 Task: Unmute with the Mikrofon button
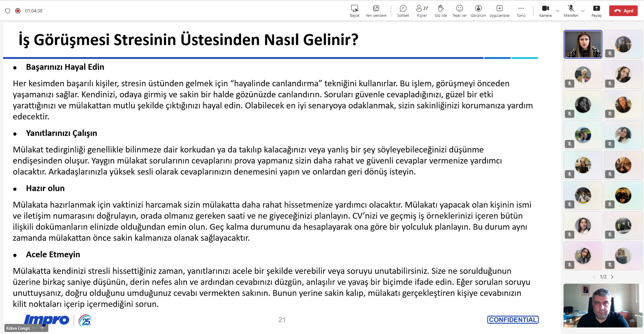[571, 11]
